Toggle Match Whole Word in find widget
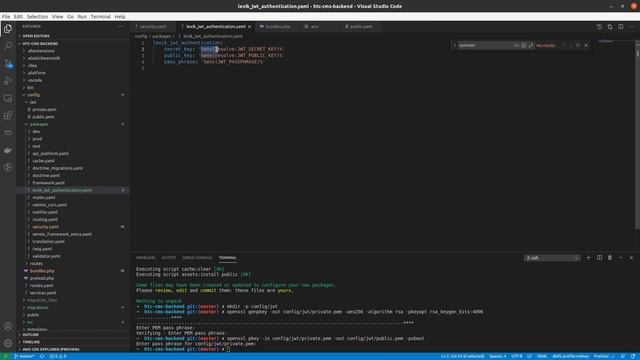Screen dimensions: 640x360 pos(524,45)
